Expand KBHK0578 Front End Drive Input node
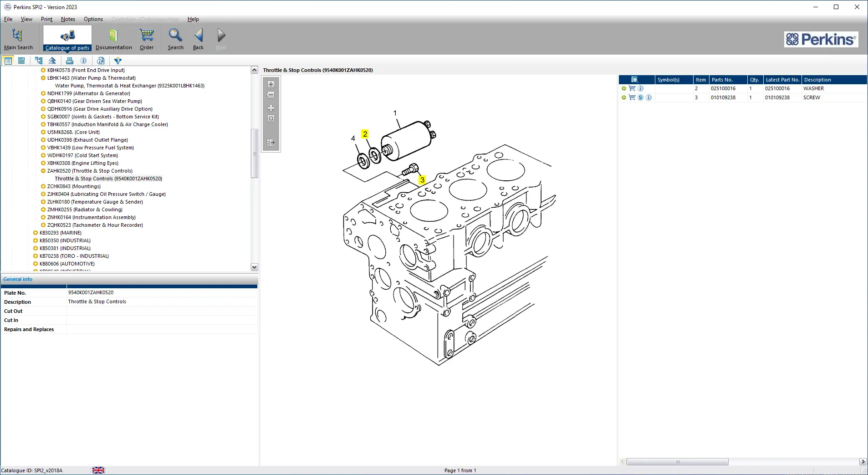Screen dimensions: 868x475 click(x=43, y=70)
